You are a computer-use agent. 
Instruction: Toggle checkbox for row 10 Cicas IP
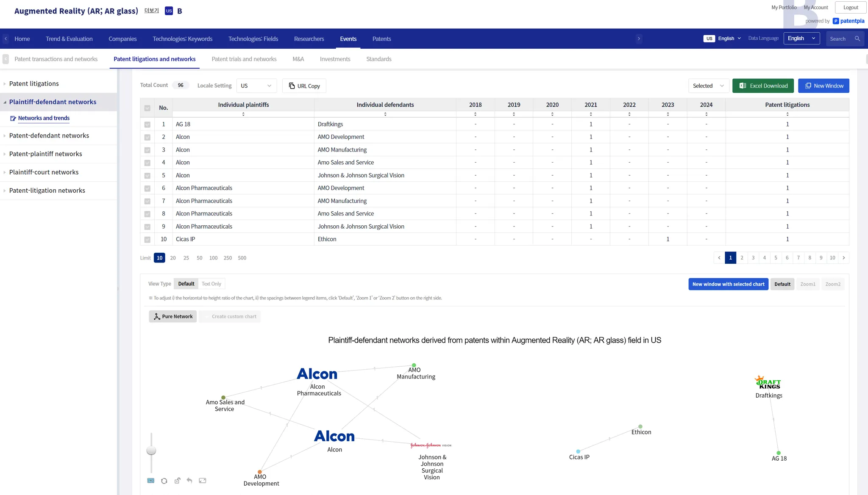pyautogui.click(x=147, y=240)
